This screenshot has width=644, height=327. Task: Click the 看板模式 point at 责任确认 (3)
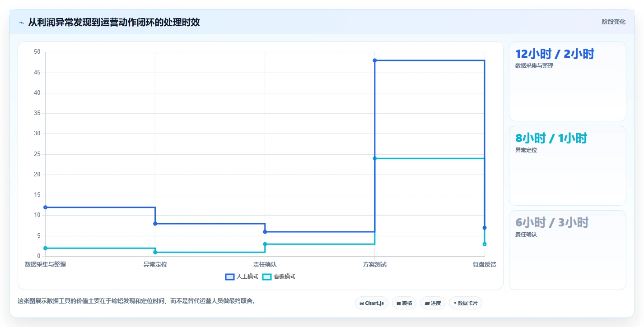pyautogui.click(x=265, y=244)
